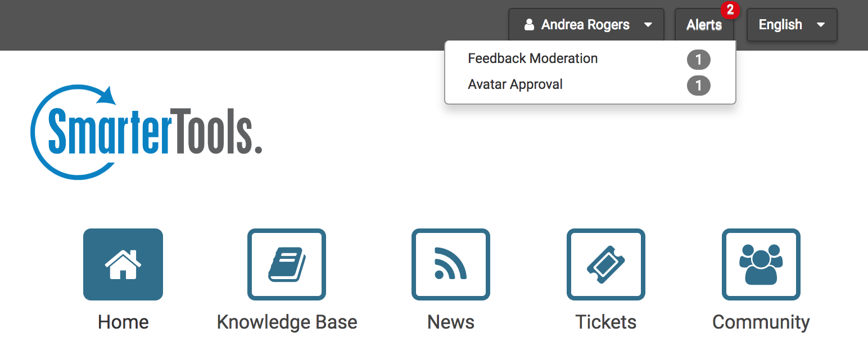
Task: Select the News RSS feed icon
Action: click(x=451, y=264)
